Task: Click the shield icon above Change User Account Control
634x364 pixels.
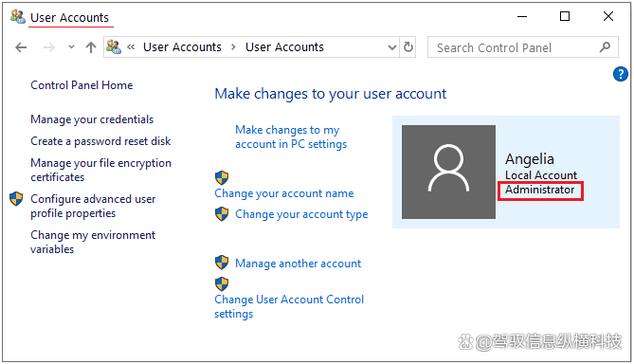Action: click(222, 284)
